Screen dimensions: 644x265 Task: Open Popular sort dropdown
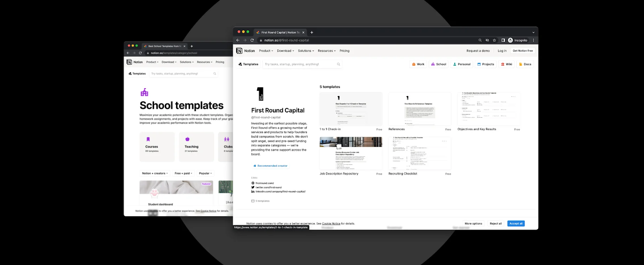click(x=205, y=173)
